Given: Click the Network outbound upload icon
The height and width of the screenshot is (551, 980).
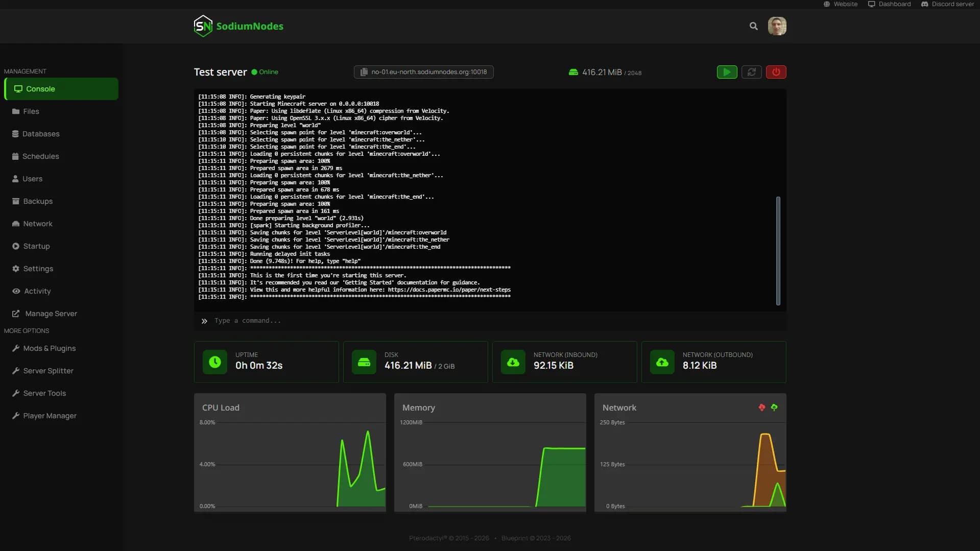Looking at the screenshot, I should click(x=662, y=362).
